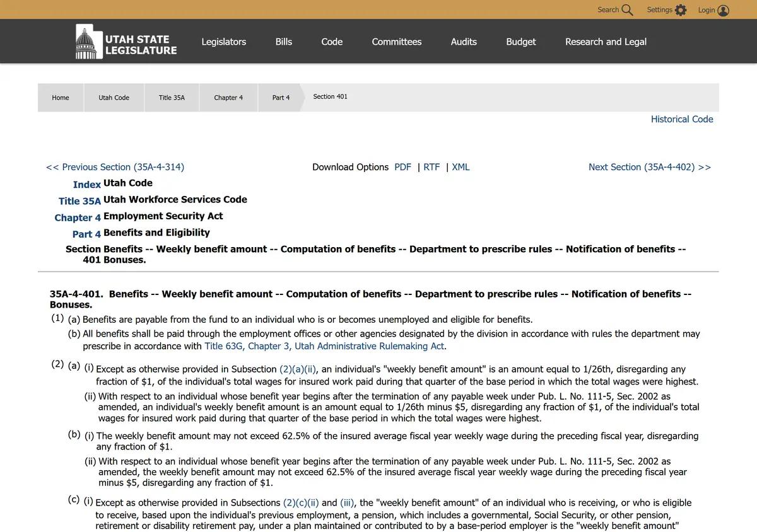
Task: Click the Search text label
Action: 608,9
